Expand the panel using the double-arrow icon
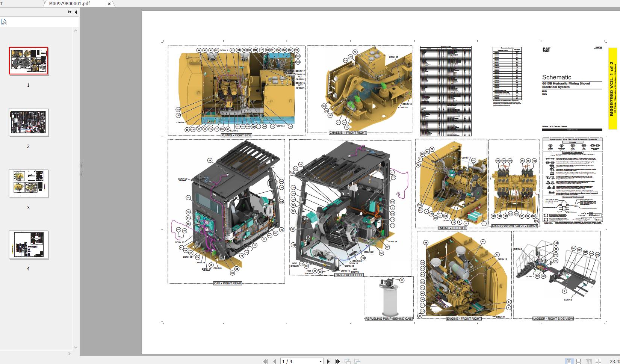 (x=69, y=12)
